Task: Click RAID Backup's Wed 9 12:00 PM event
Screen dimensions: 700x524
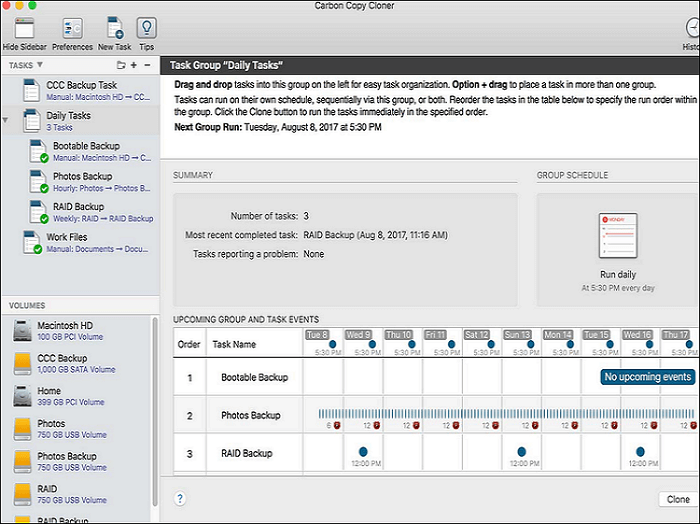Action: click(363, 451)
